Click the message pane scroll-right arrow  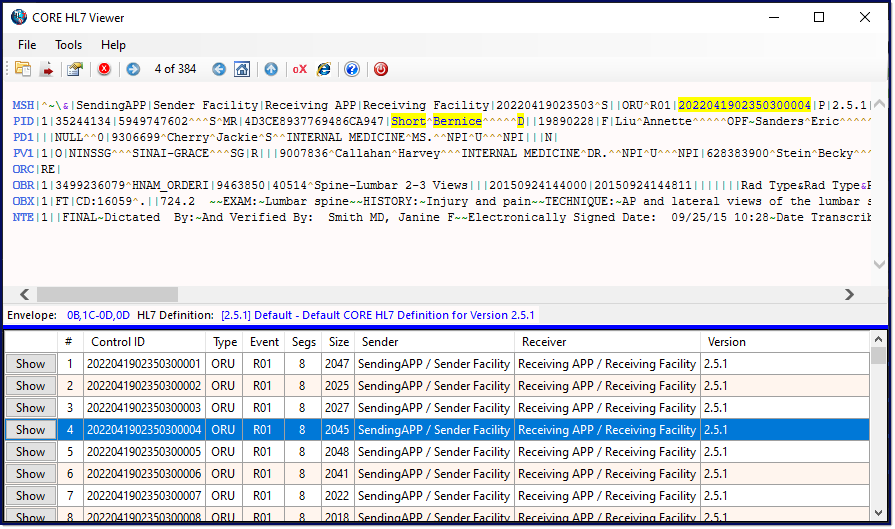(x=849, y=294)
